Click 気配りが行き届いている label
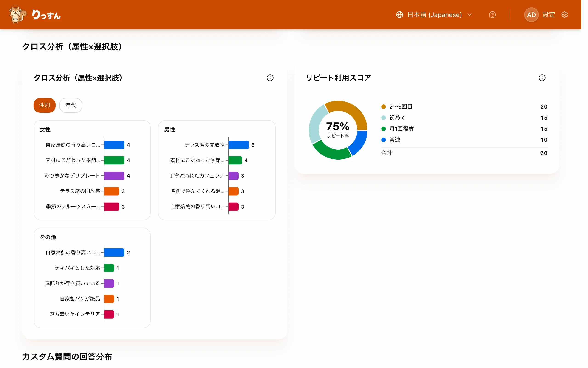 tap(72, 283)
